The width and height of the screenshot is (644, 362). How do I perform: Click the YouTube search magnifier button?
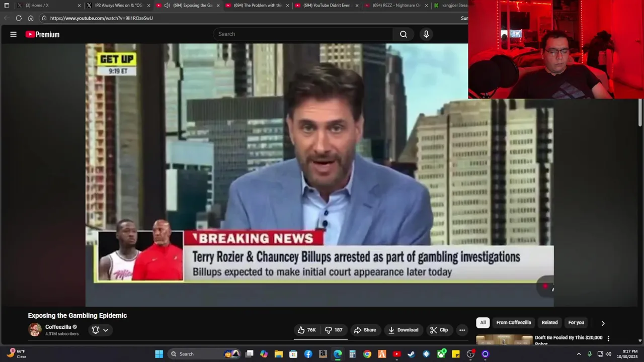coord(404,34)
